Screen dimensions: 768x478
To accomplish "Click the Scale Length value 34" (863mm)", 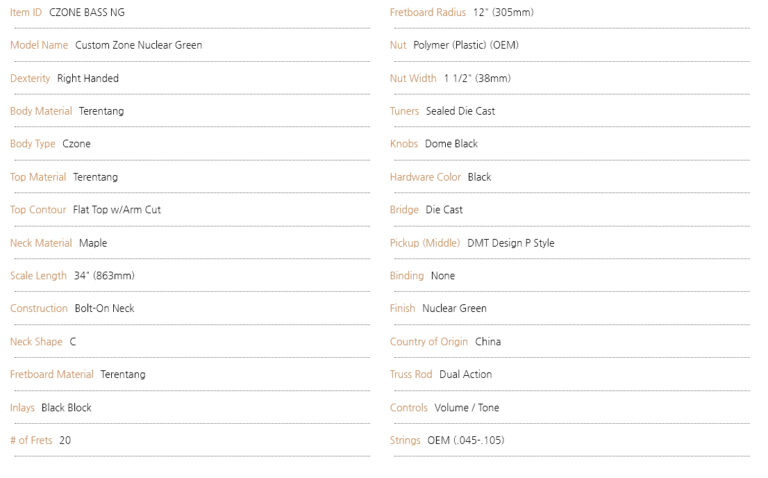I will (x=104, y=276).
